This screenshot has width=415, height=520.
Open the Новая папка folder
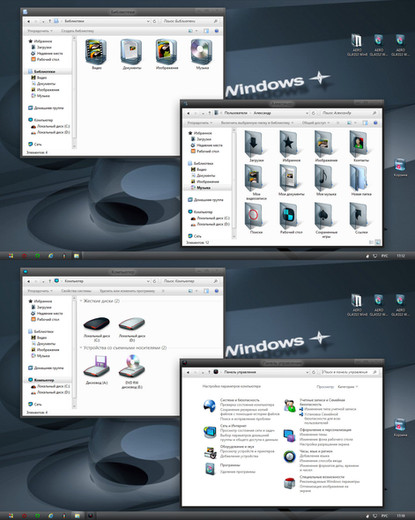(x=359, y=178)
